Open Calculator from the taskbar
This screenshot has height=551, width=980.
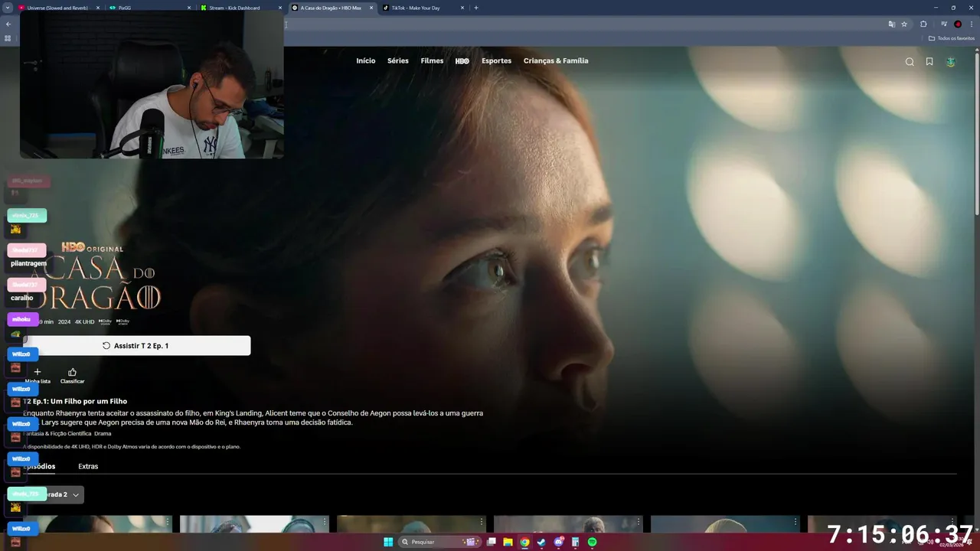575,542
